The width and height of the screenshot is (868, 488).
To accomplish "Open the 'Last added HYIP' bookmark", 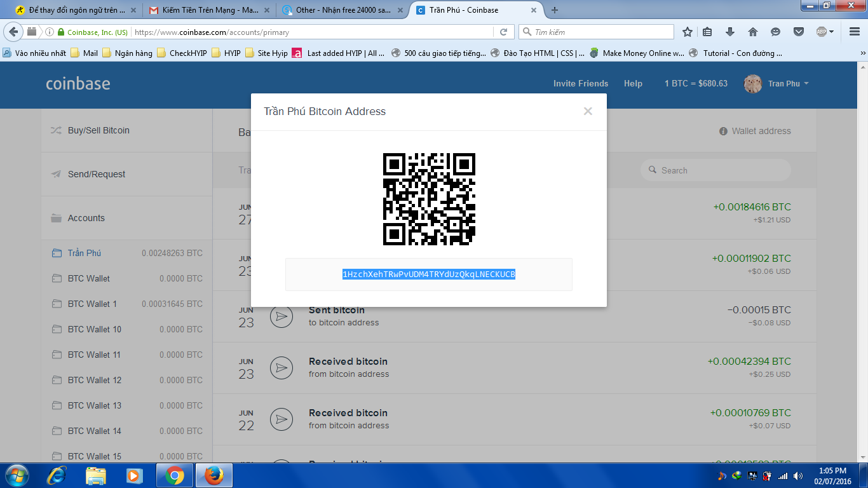I will point(339,53).
